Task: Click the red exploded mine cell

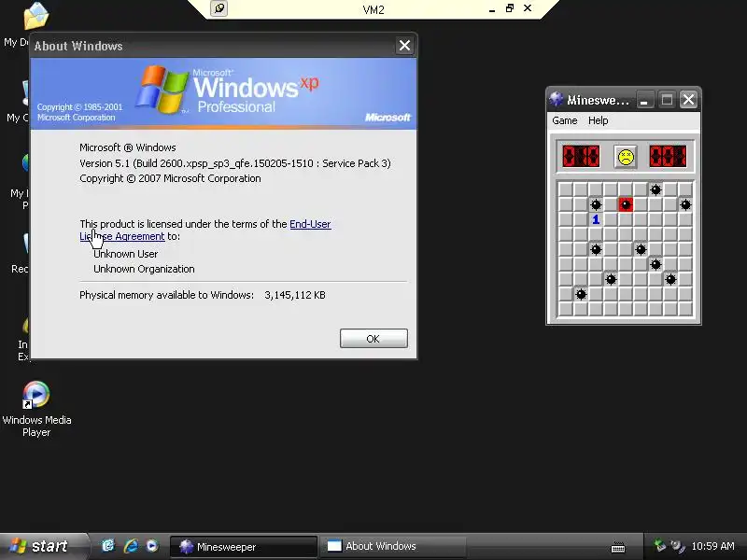Action: [x=626, y=204]
